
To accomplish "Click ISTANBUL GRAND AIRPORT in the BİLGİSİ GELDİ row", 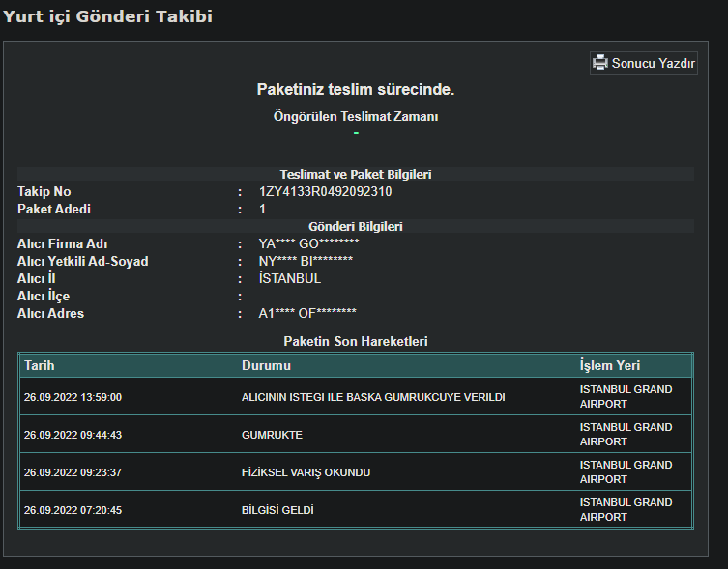I will pos(626,509).
